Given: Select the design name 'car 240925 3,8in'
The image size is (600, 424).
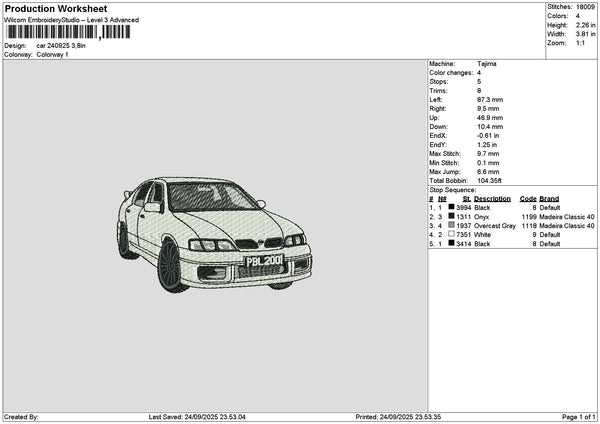Looking at the screenshot, I should [x=61, y=46].
